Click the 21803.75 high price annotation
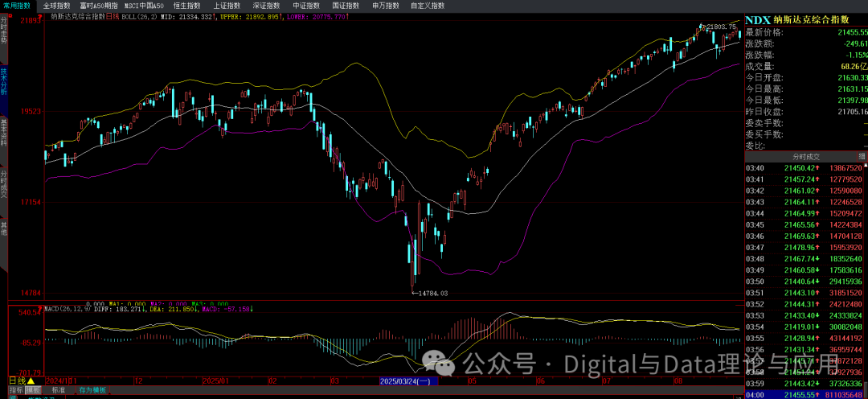The image size is (868, 399). pyautogui.click(x=723, y=27)
